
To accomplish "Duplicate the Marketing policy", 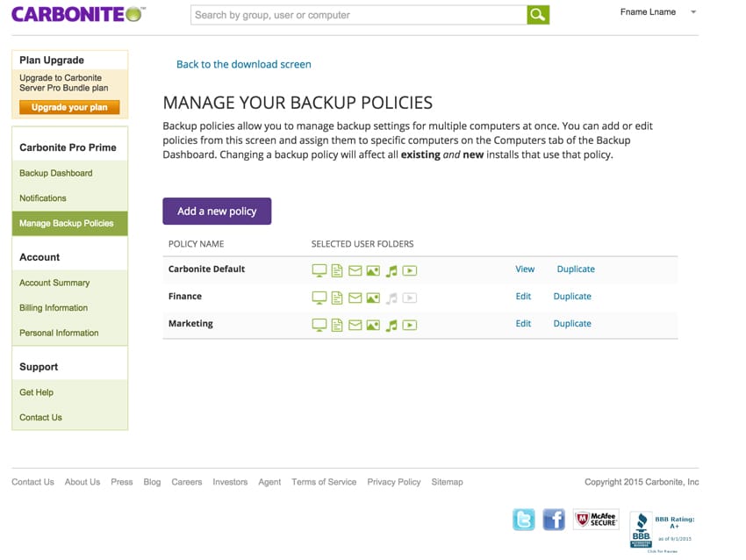I will pos(572,324).
